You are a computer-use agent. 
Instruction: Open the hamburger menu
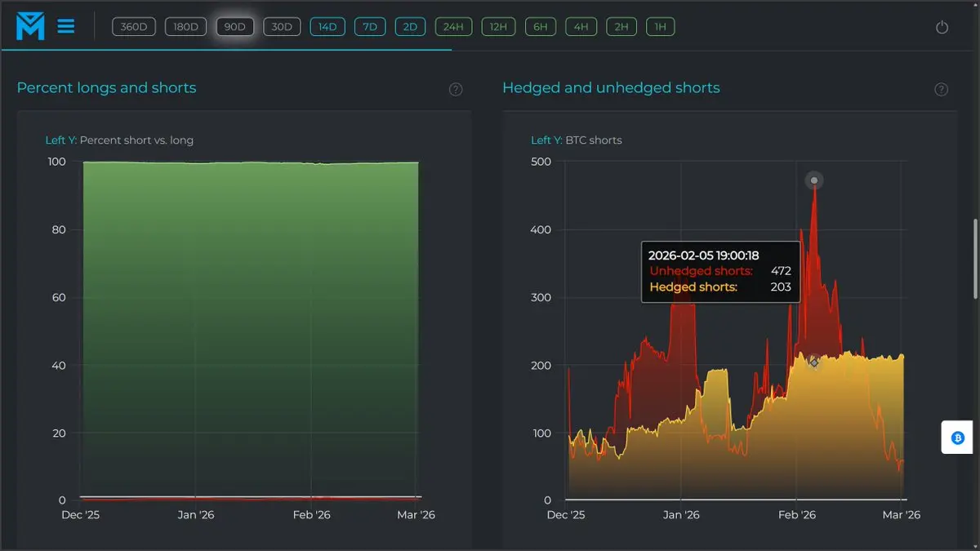coord(66,27)
